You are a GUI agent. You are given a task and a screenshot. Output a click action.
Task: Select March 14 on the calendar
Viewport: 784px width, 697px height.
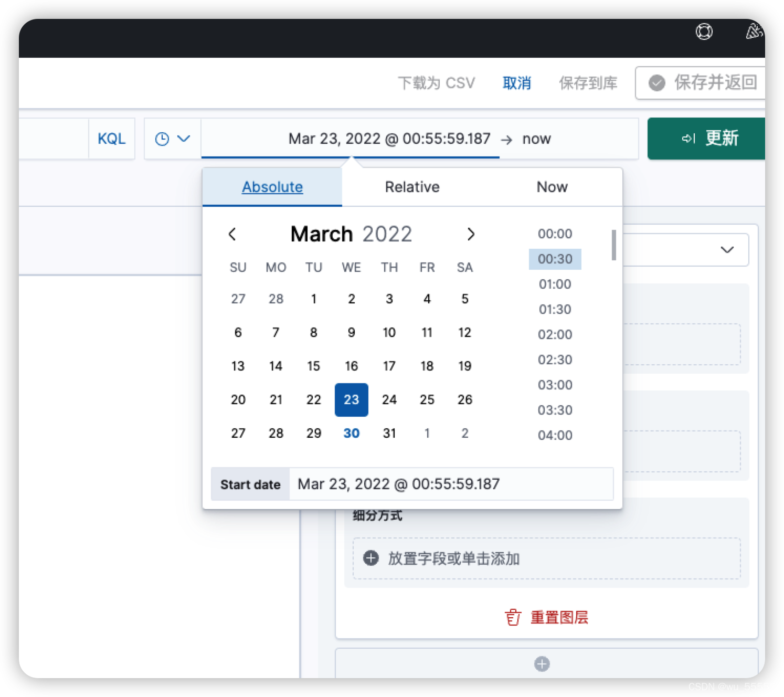276,366
